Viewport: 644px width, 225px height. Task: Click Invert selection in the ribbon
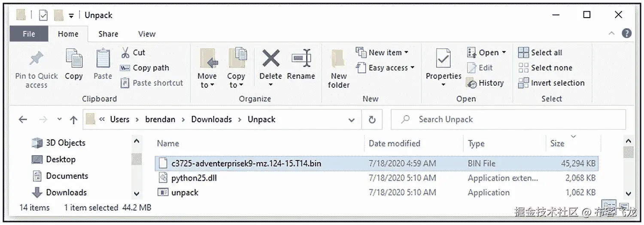coord(551,83)
